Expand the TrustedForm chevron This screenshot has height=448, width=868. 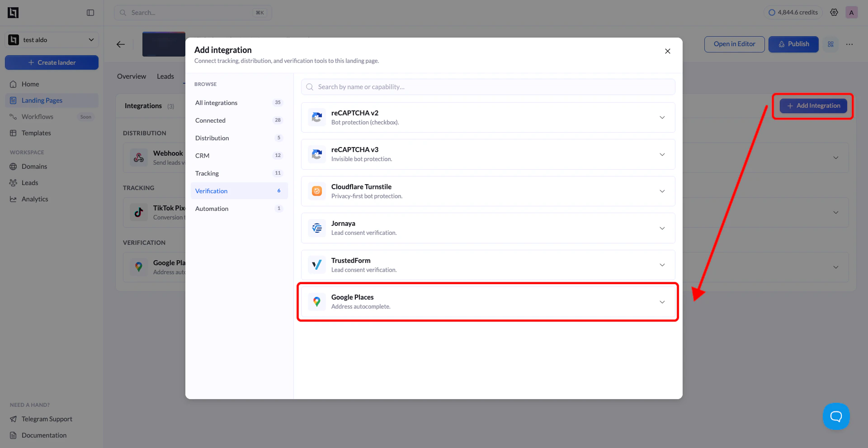(x=662, y=265)
